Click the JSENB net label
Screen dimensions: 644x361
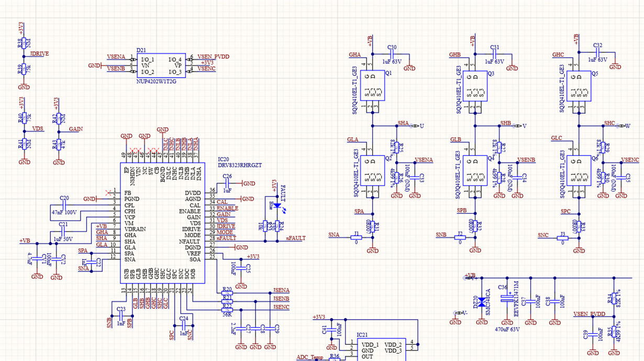click(x=281, y=299)
